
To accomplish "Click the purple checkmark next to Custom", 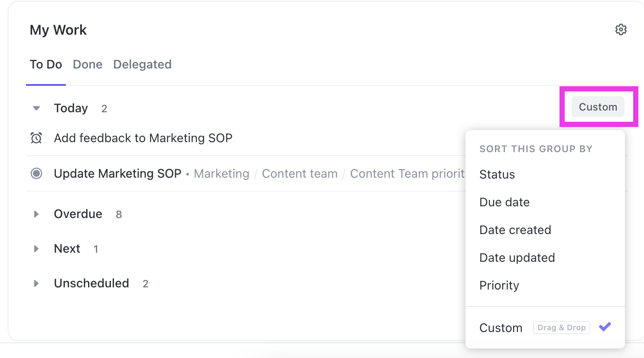I will click(x=605, y=327).
